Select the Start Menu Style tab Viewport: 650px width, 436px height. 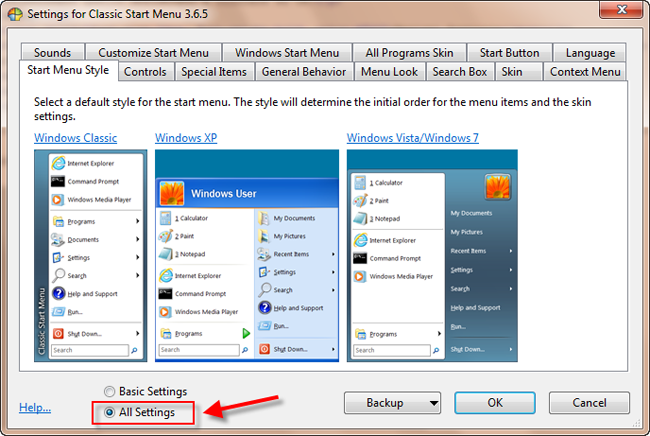click(x=68, y=70)
